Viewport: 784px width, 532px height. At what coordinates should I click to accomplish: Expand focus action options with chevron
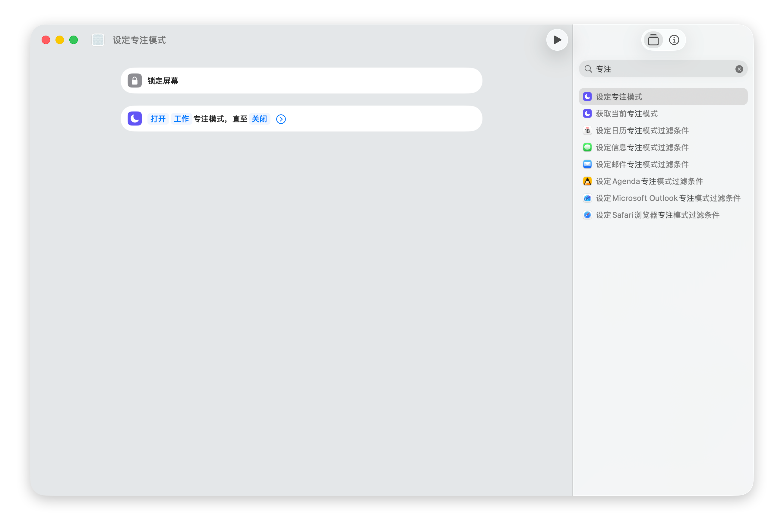coord(281,119)
